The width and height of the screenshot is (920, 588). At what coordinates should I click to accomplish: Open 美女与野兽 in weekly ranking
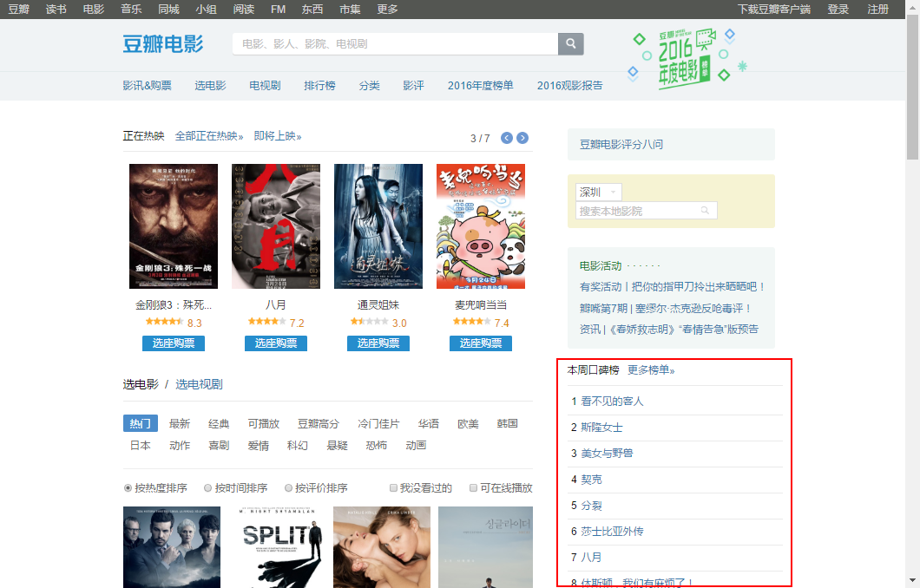pos(607,454)
